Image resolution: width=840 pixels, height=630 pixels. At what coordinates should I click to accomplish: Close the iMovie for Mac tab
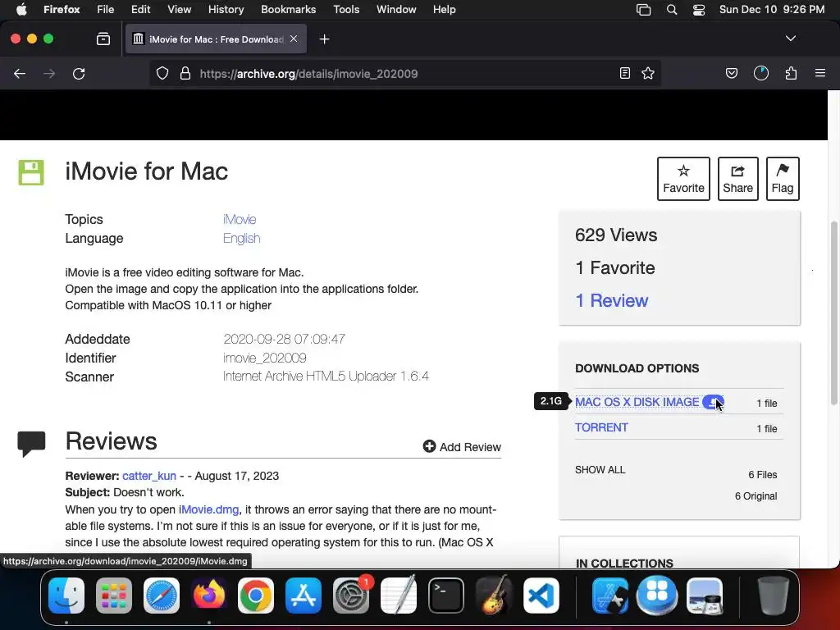(294, 39)
